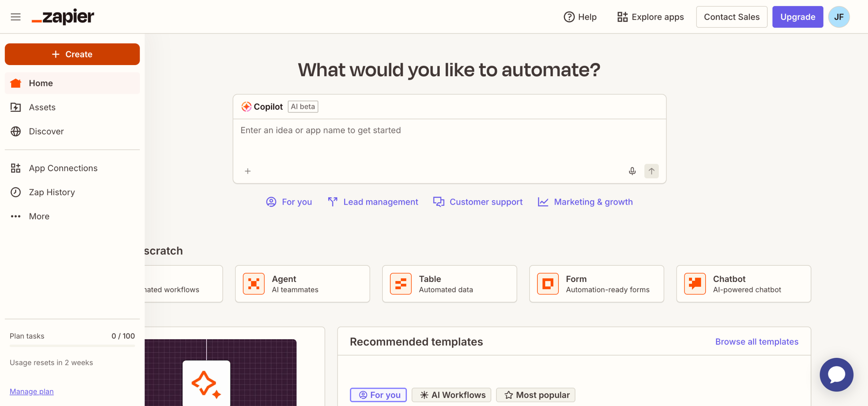Screen dimensions: 868x406
Task: Go to App Connections in sidebar
Action: click(x=63, y=168)
